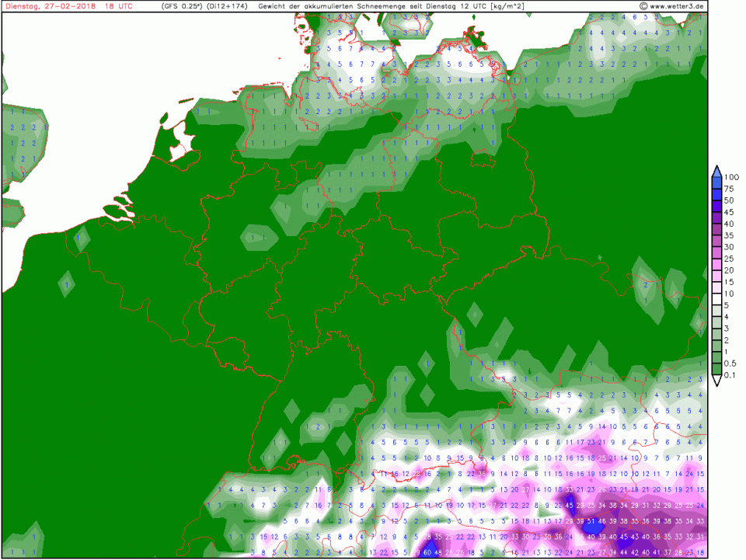Viewport: 746px width, 560px height.
Task: Click the 30 label on the legend
Action: coord(730,247)
